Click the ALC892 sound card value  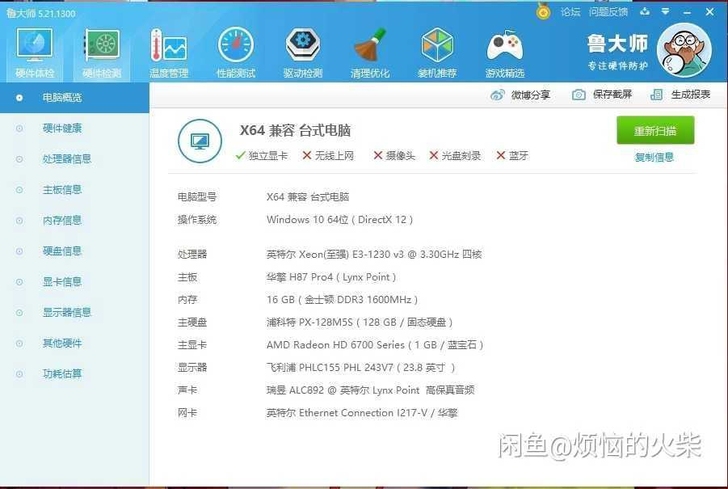(370, 390)
